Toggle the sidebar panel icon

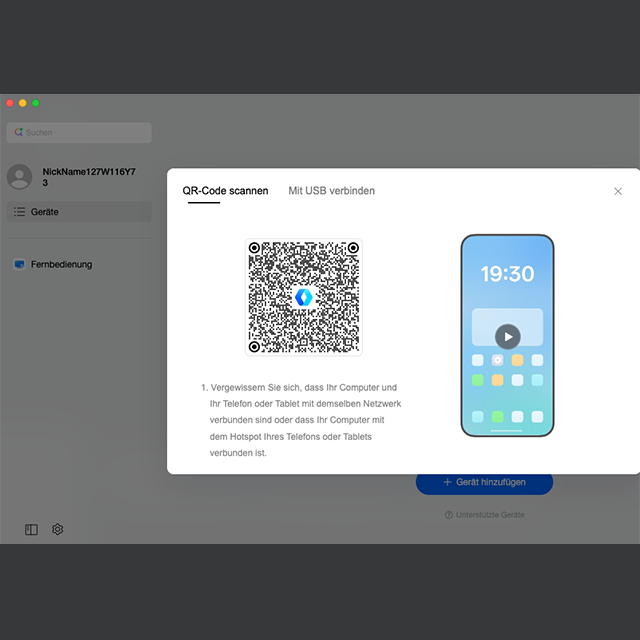click(31, 529)
